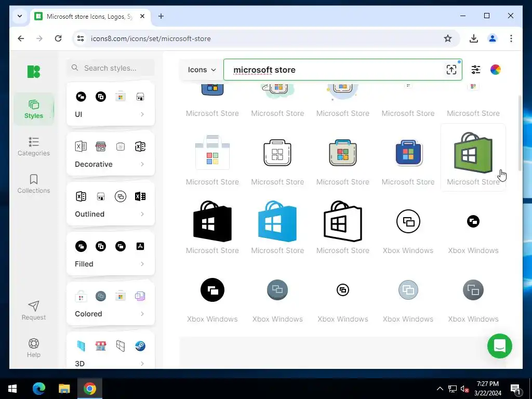Image resolution: width=532 pixels, height=399 pixels.
Task: Launch Microsoft Edge from the taskbar
Action: 39,389
